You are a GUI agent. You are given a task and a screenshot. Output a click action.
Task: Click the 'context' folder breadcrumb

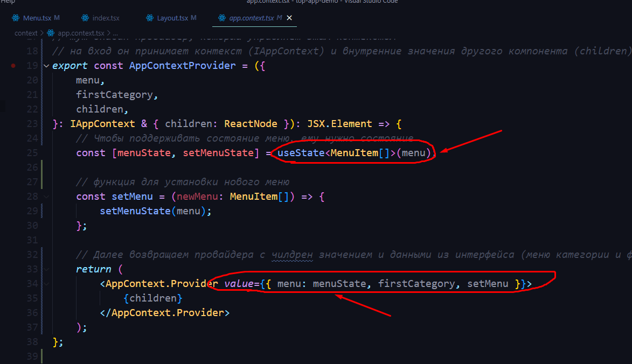click(x=26, y=33)
